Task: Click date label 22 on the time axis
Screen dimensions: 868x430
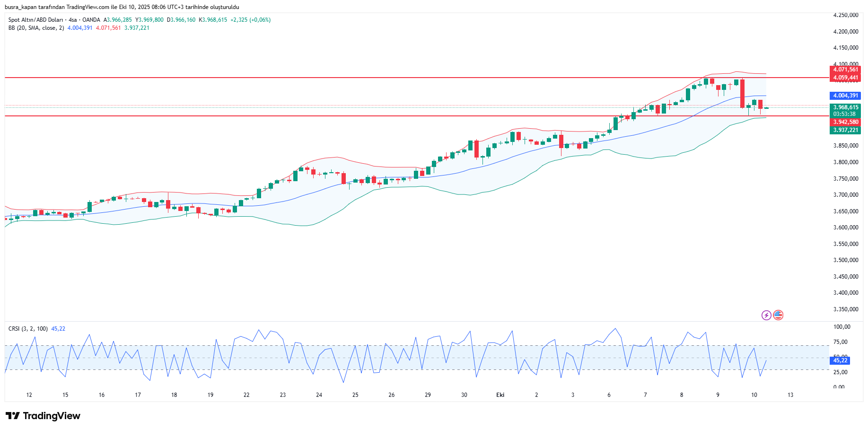Action: point(246,395)
